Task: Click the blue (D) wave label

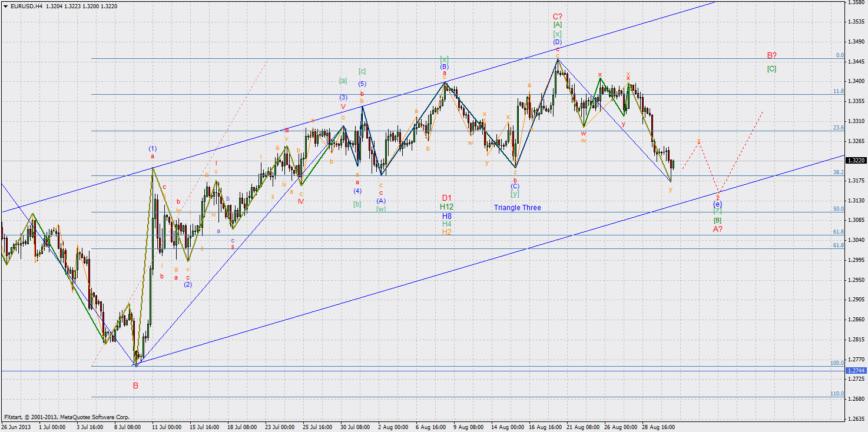Action: coord(557,42)
